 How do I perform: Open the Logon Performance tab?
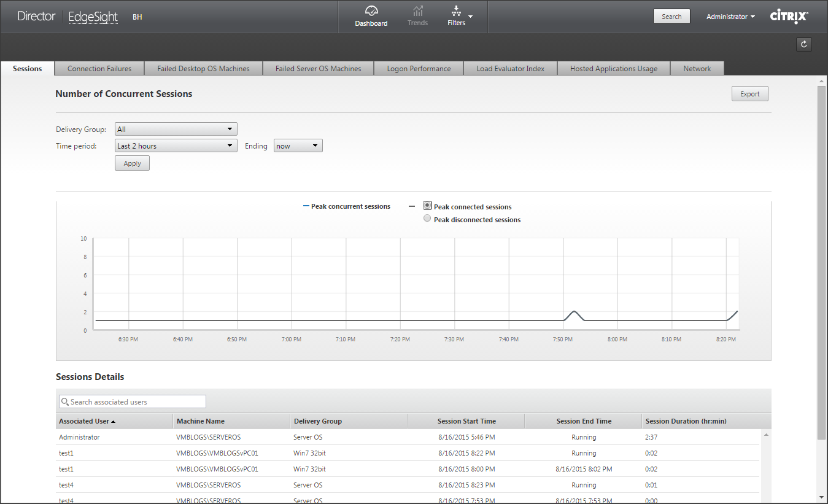(419, 69)
